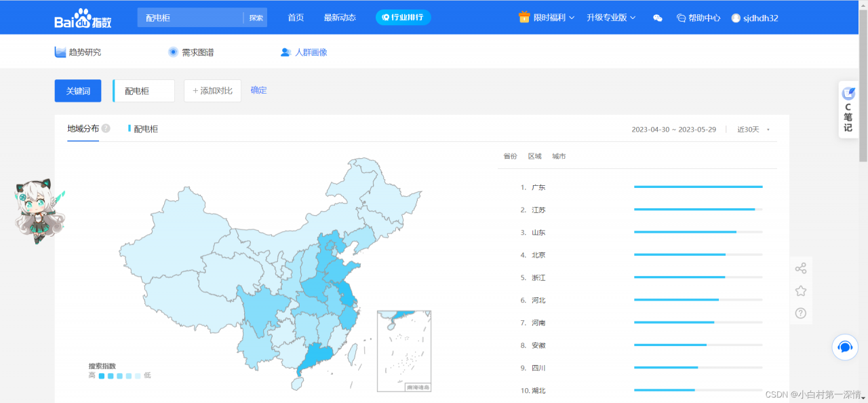Toggle the 地域分布 series legend 配电柜

coord(144,128)
